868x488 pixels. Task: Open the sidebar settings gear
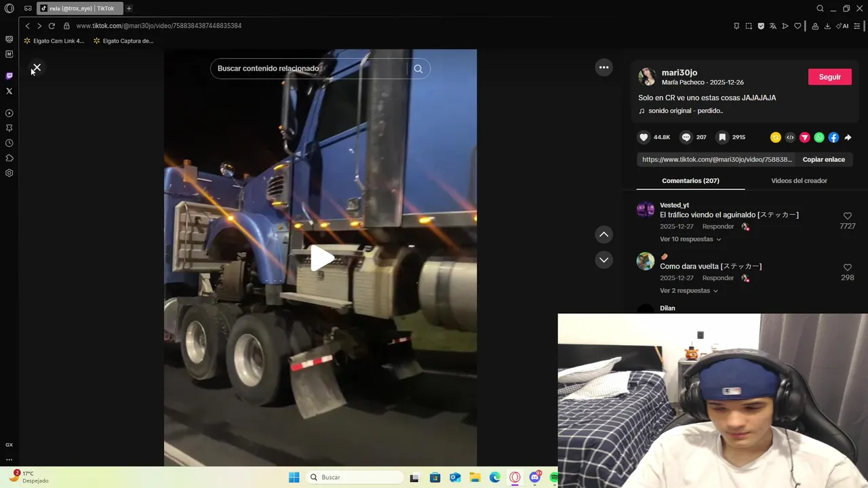(9, 173)
